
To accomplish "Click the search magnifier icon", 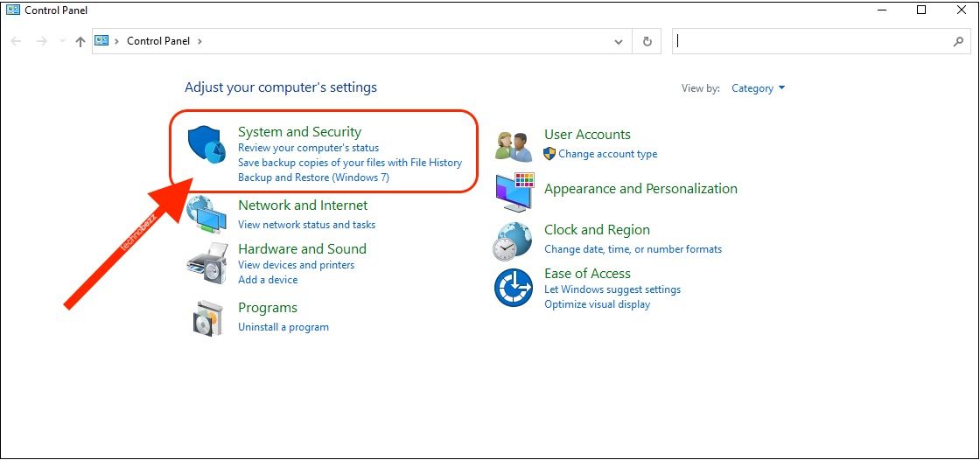I will [x=959, y=41].
